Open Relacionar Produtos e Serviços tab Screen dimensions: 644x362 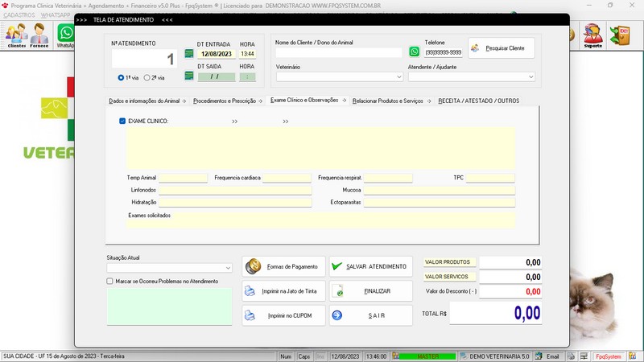391,101
